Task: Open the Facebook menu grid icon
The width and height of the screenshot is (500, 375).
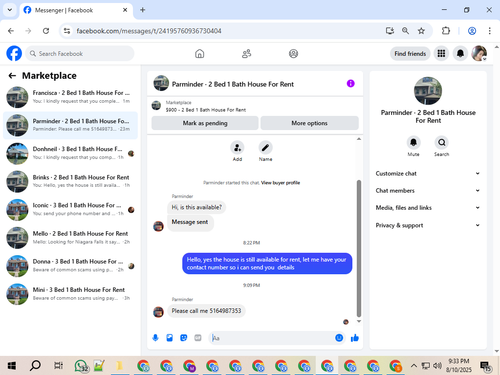Action: tap(441, 53)
